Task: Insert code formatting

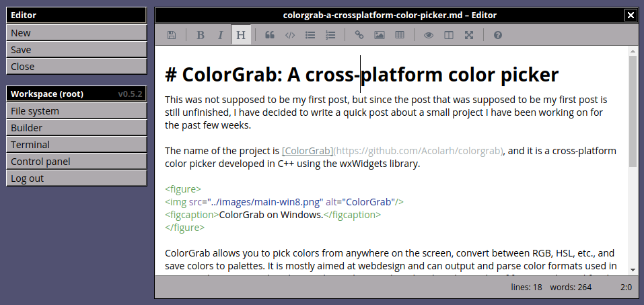Action: click(290, 35)
